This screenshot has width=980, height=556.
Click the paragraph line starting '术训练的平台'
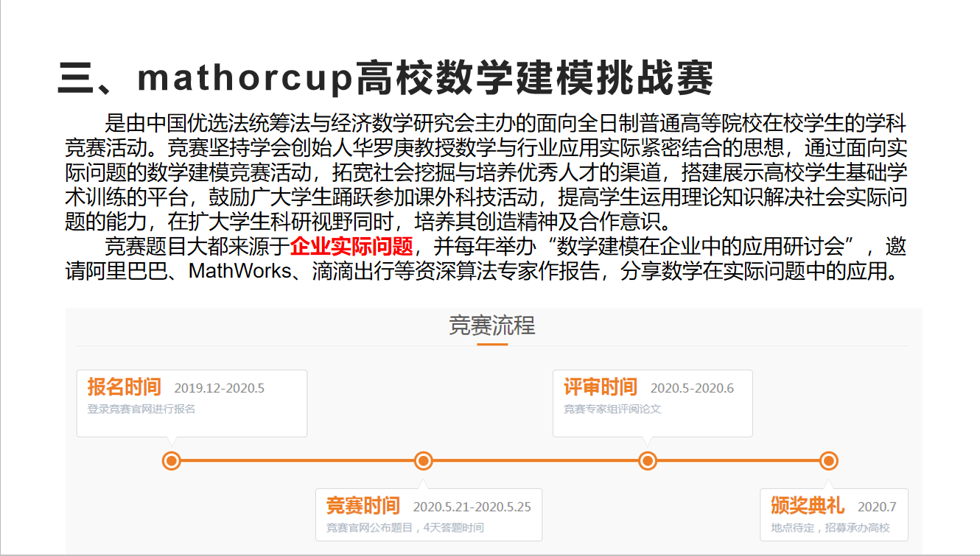click(486, 197)
